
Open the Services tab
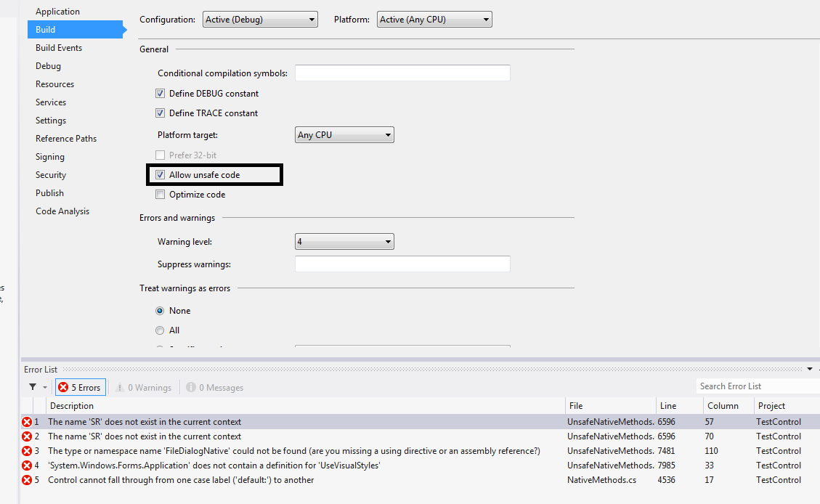pos(51,102)
